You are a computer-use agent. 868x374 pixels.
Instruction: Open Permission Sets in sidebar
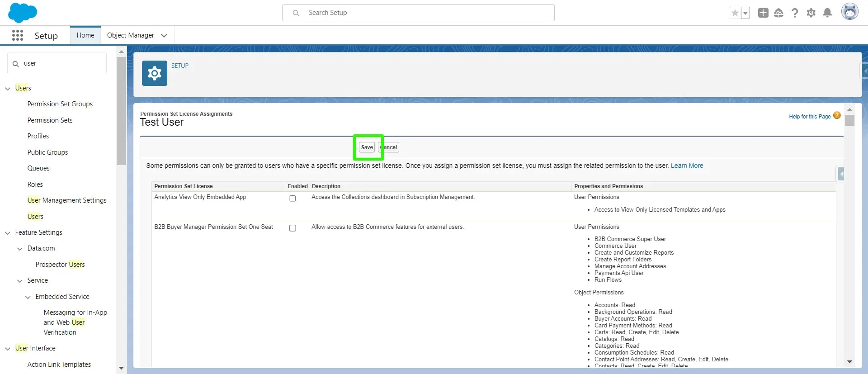coord(50,120)
